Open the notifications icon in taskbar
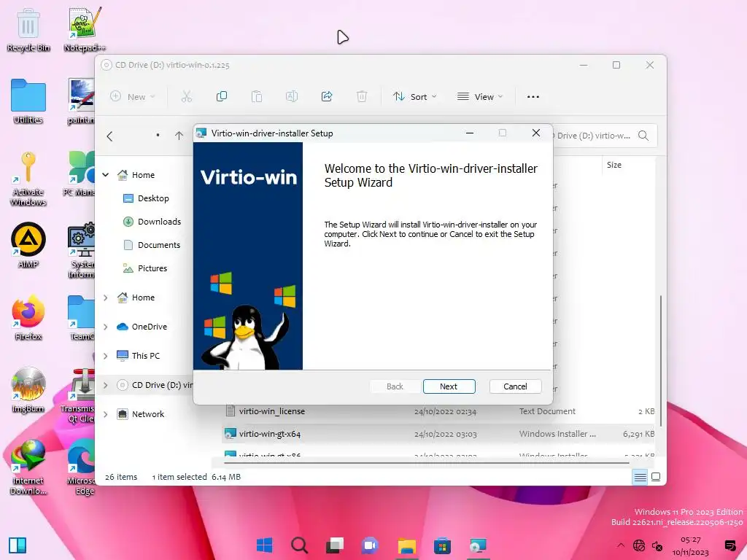 coord(729,545)
